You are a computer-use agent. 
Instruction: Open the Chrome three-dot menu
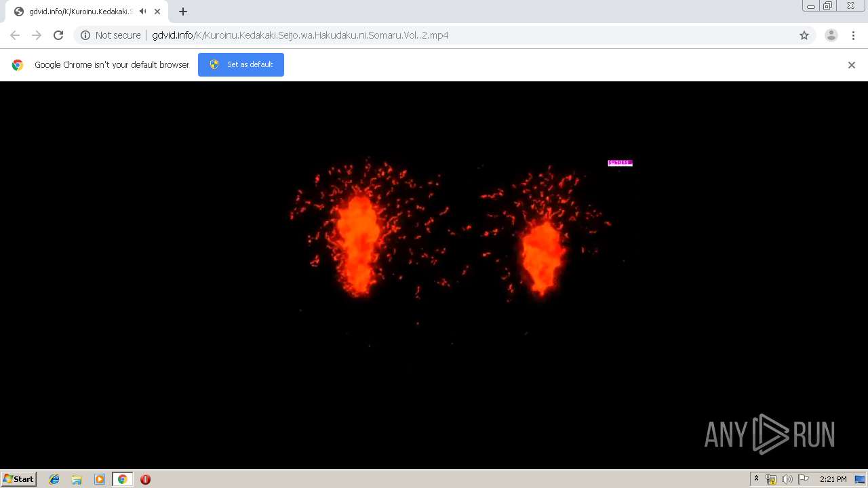853,35
